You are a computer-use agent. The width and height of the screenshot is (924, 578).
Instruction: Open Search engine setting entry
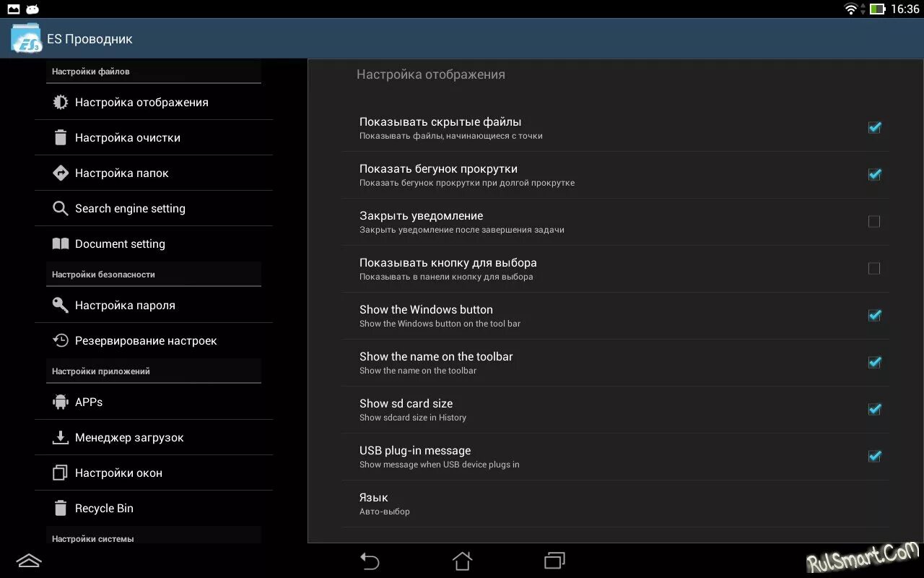click(x=154, y=209)
